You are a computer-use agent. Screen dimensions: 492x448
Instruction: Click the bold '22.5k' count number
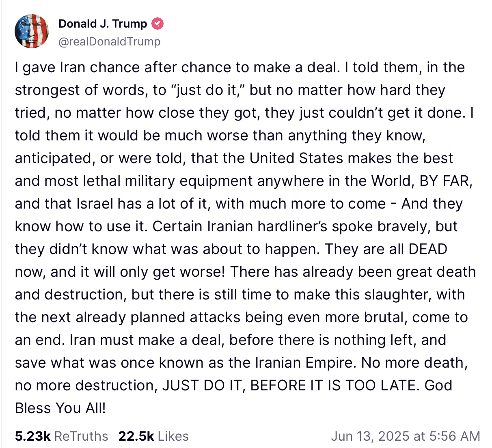coord(136,436)
